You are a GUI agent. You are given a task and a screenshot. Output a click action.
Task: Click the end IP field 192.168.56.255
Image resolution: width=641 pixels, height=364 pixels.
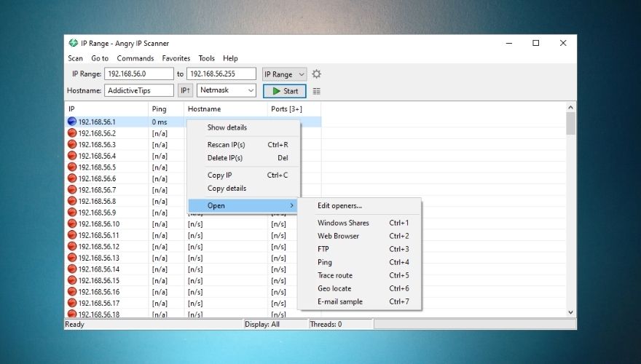pos(221,74)
